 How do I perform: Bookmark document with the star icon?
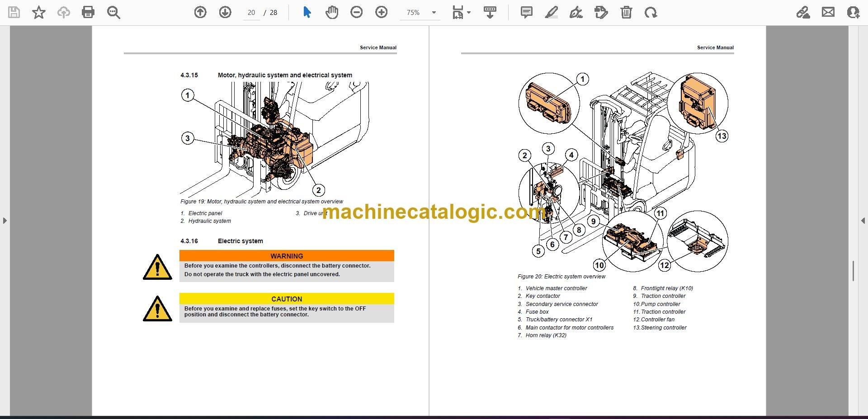coord(39,12)
